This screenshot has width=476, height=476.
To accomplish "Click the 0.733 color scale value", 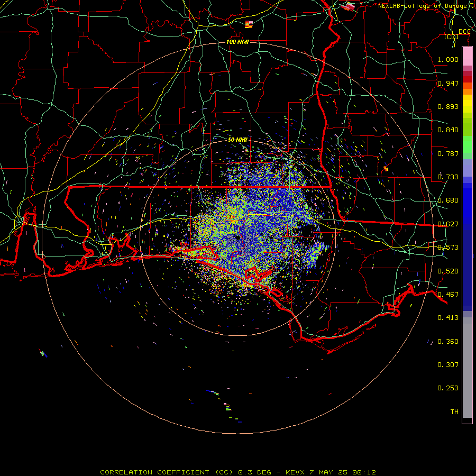I will click(448, 177).
